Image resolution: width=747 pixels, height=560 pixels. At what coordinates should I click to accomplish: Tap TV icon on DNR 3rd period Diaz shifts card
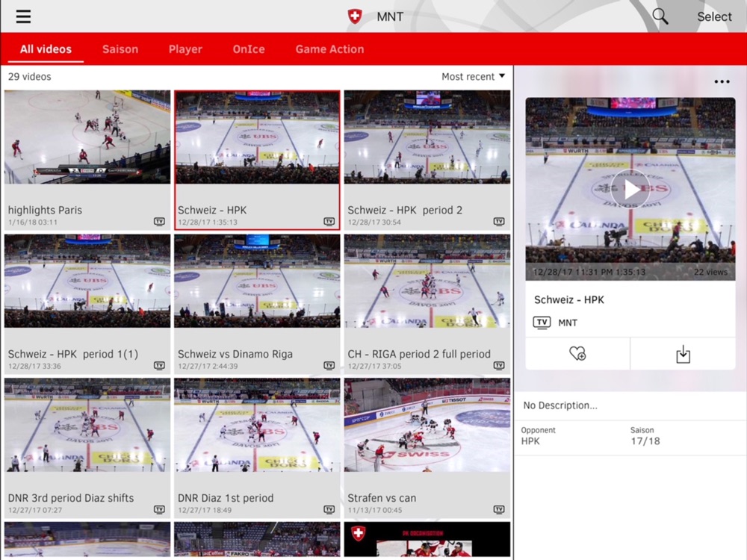coord(159,509)
